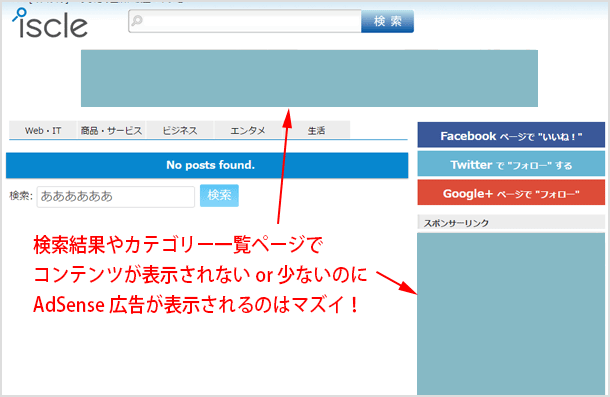Click the dark blue 検索 header button
The width and height of the screenshot is (610, 397).
[387, 21]
